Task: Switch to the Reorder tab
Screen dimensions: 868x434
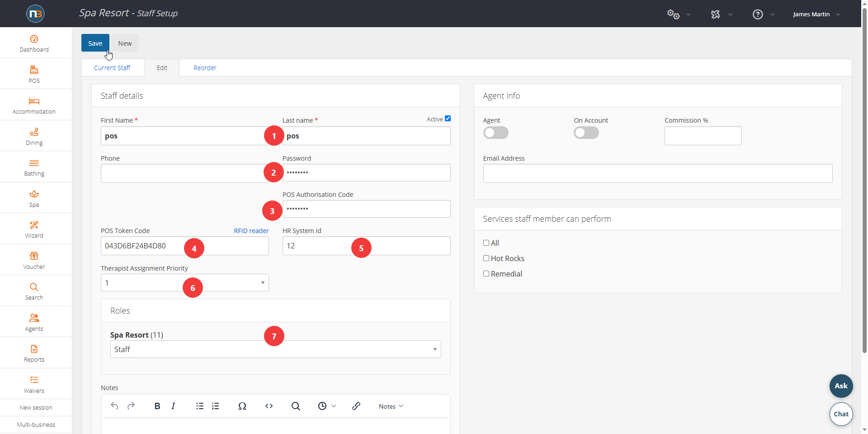Action: 205,68
